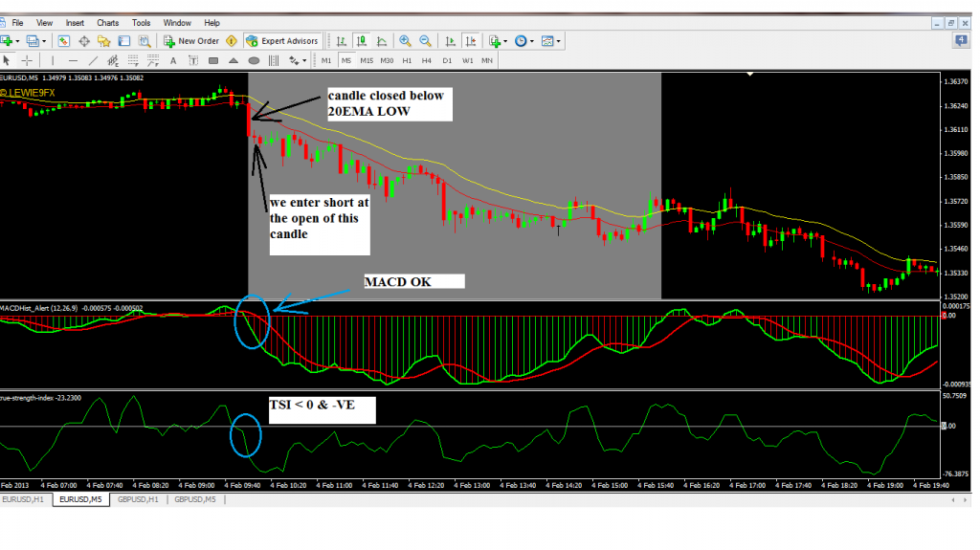Viewport: 980px width, 550px height.
Task: Expand the Templates dropdown arrow
Action: point(558,41)
